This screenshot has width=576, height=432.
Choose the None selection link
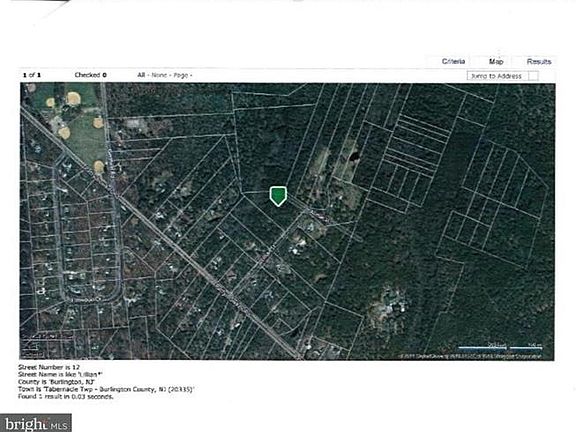pyautogui.click(x=159, y=75)
